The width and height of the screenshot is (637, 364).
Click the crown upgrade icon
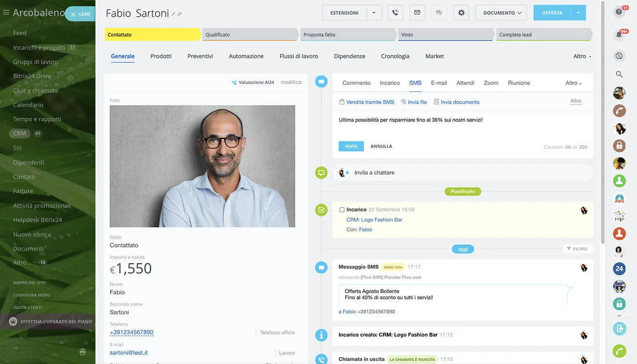pyautogui.click(x=13, y=321)
